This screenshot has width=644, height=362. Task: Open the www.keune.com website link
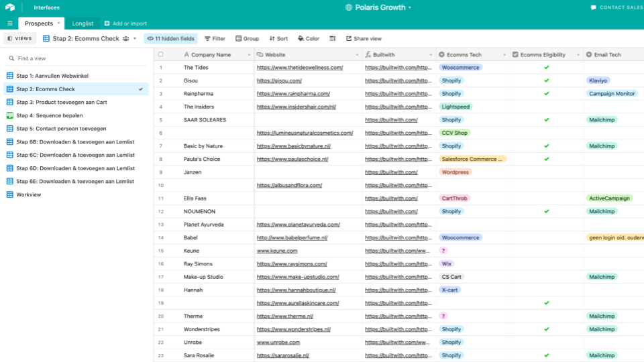pos(277,251)
